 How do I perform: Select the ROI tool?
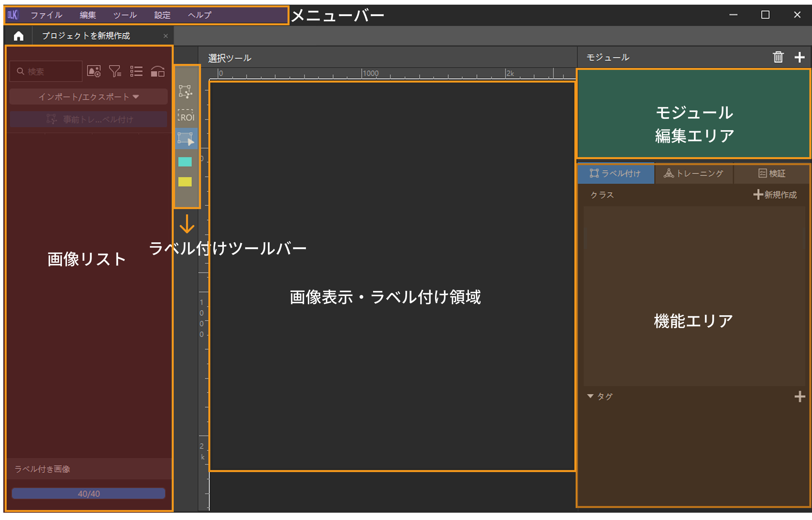[186, 116]
